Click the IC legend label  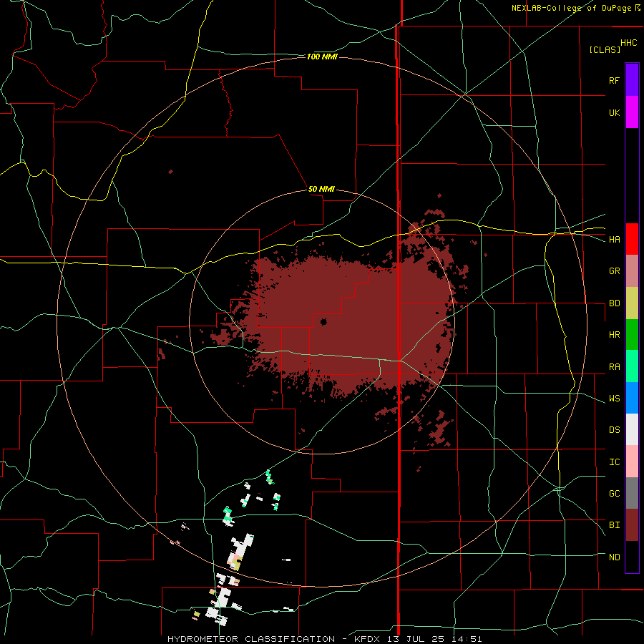(614, 462)
